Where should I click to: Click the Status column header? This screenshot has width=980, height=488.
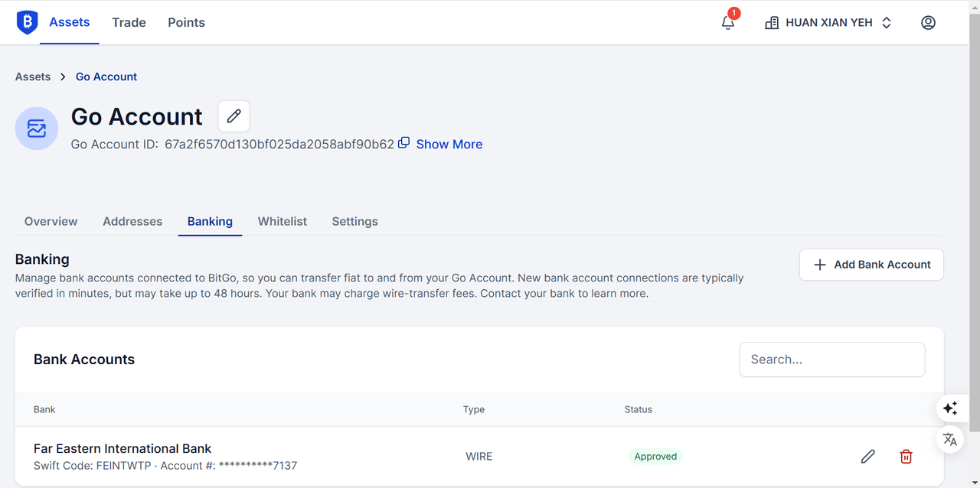[x=639, y=409]
